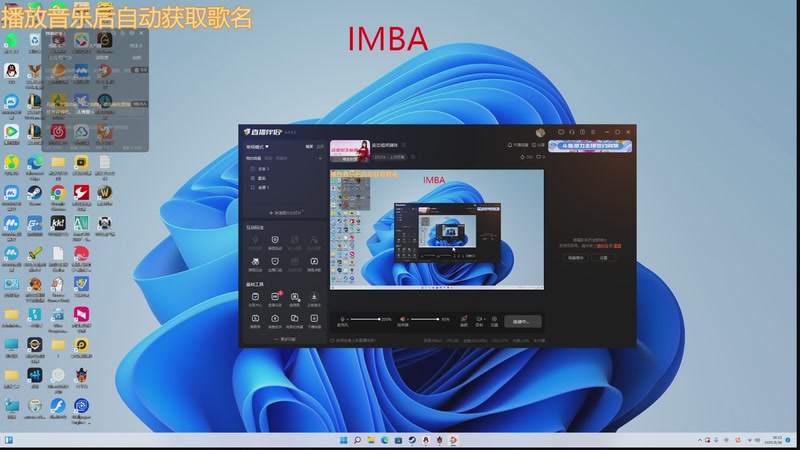Click the share option next to the bell
The height and width of the screenshot is (450, 800).
point(538,145)
